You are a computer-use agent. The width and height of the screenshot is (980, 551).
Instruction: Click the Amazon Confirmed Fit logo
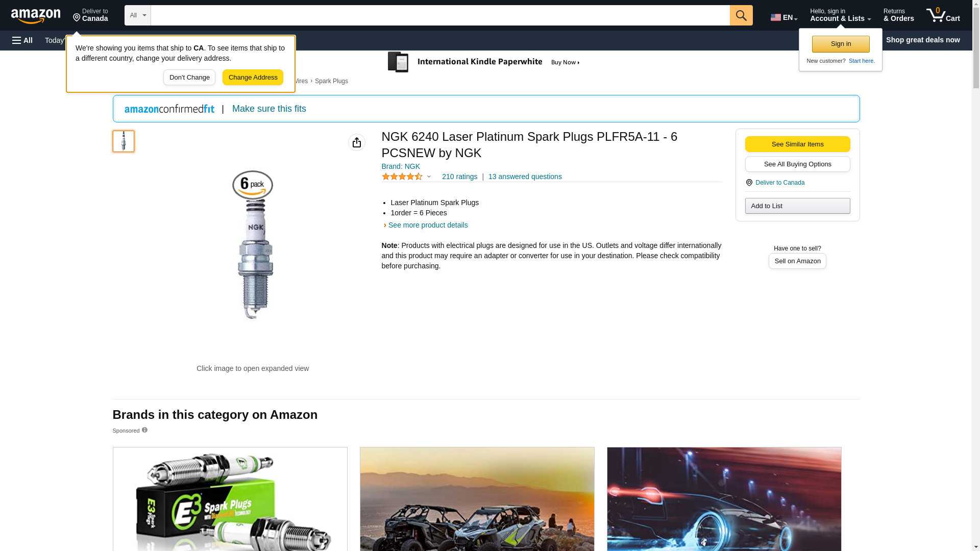[169, 109]
